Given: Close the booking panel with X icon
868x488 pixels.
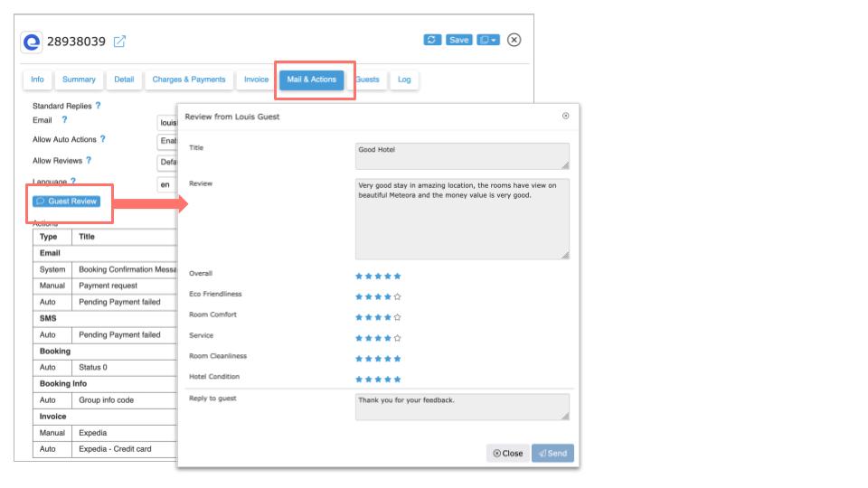Looking at the screenshot, I should [514, 40].
